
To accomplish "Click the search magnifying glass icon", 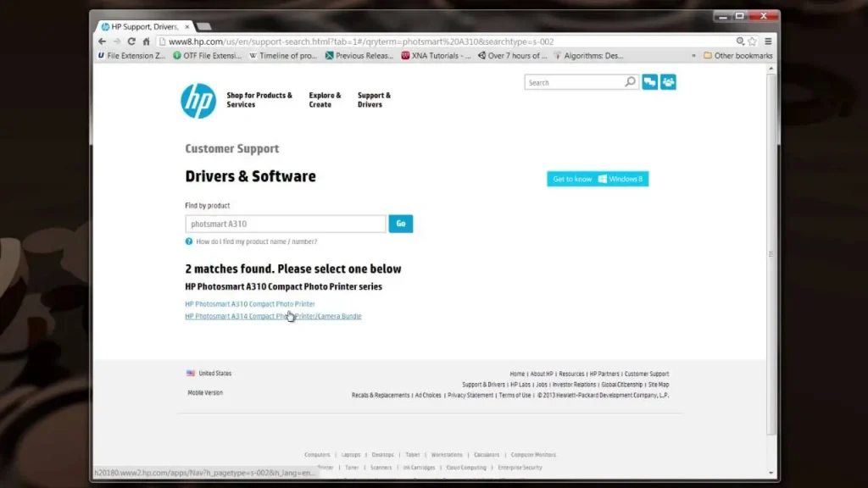I will [628, 81].
